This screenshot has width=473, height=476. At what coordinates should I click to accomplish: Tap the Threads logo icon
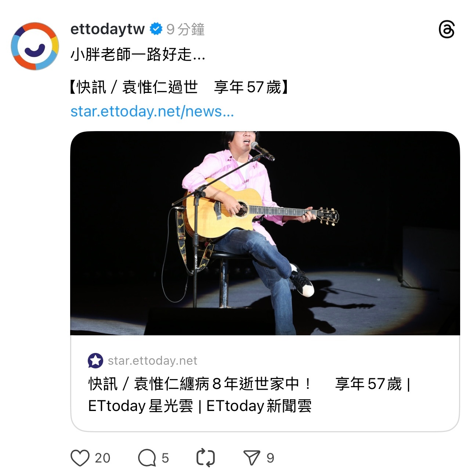click(447, 29)
